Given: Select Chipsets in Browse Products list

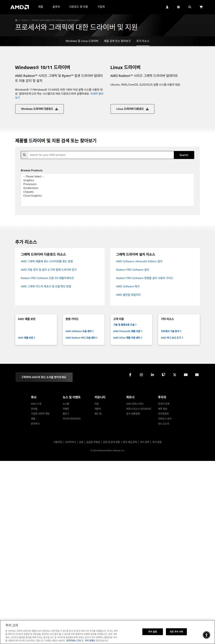Looking at the screenshot, I should (28, 192).
